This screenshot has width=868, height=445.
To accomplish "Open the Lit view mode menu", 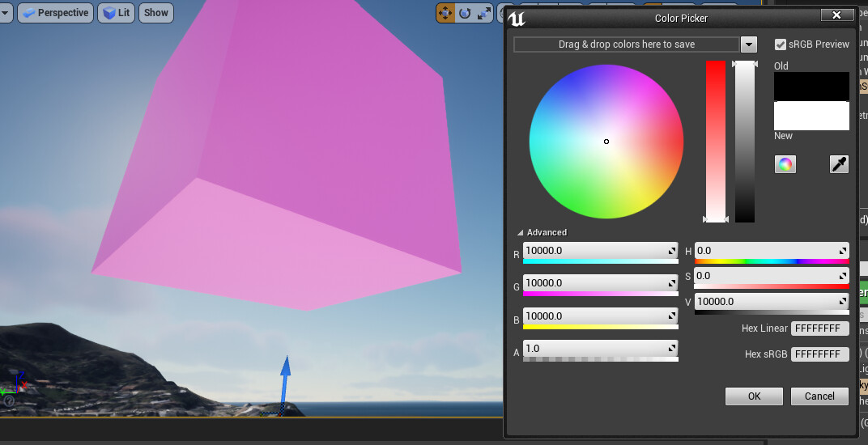I will click(117, 13).
